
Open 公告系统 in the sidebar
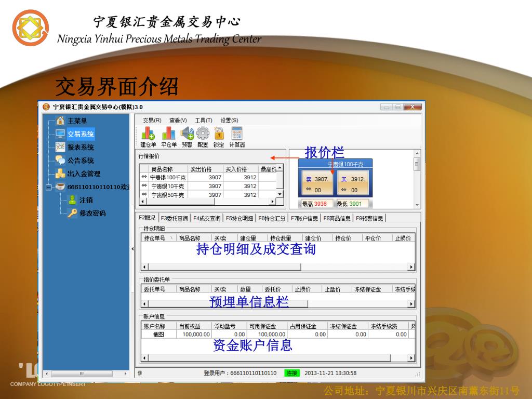[x=81, y=161]
